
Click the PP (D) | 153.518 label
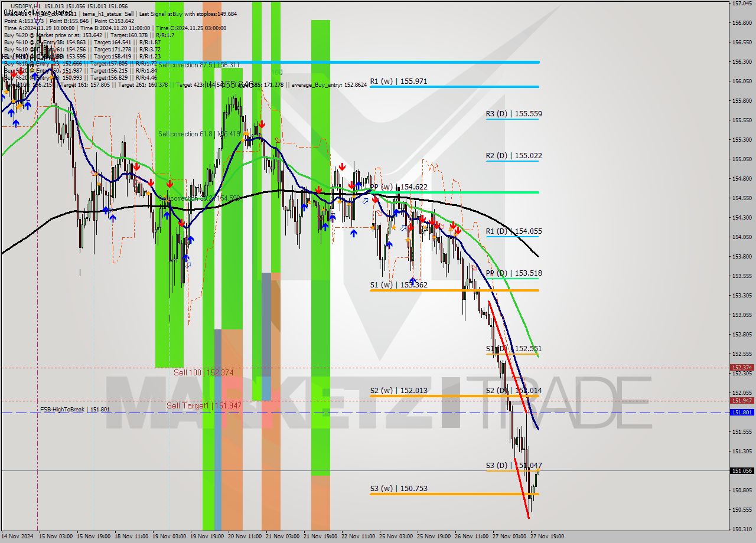pyautogui.click(x=514, y=273)
